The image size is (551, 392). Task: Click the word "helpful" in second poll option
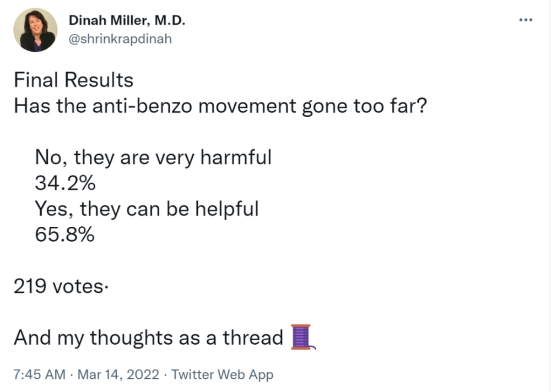pos(226,209)
